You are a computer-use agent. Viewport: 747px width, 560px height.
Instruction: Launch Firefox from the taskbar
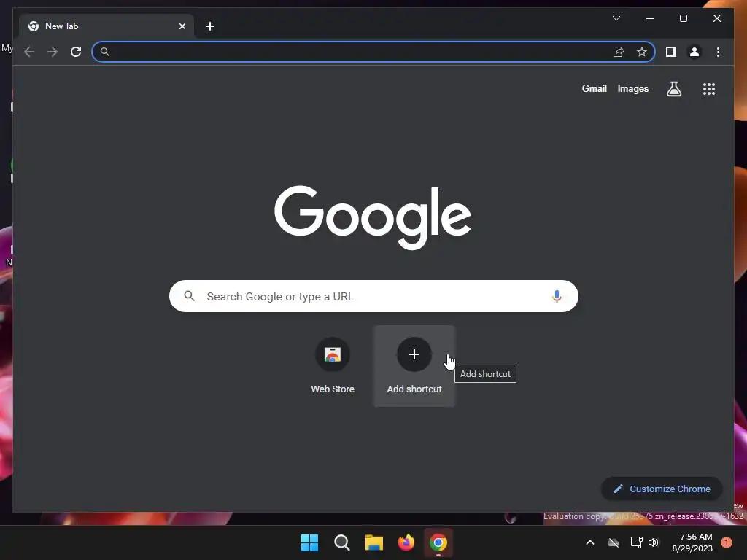406,542
